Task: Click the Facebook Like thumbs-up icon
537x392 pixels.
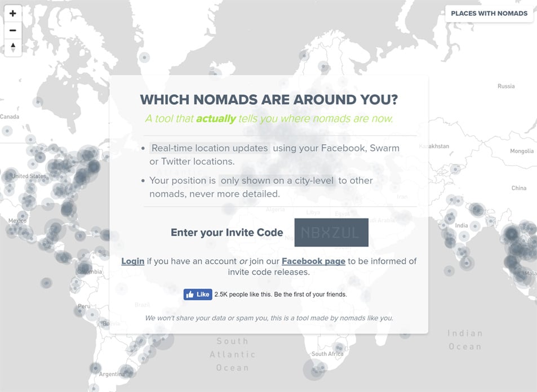Action: coord(190,294)
